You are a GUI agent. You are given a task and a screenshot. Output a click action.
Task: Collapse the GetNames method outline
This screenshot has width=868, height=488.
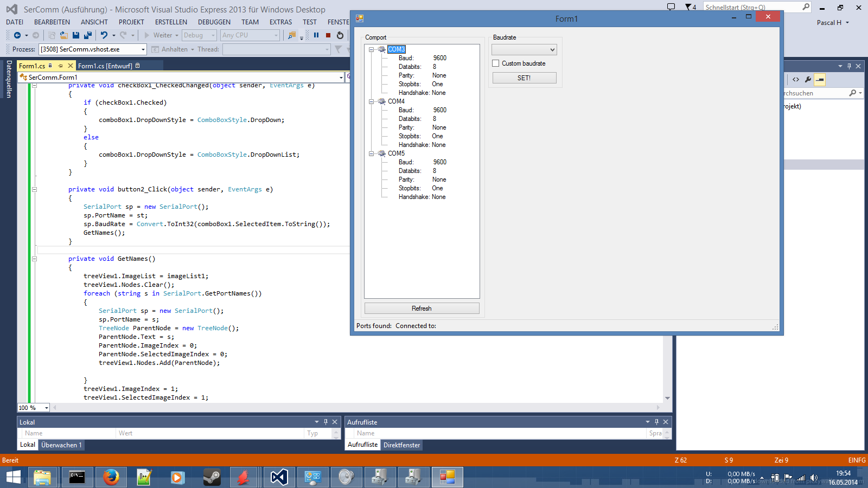34,259
